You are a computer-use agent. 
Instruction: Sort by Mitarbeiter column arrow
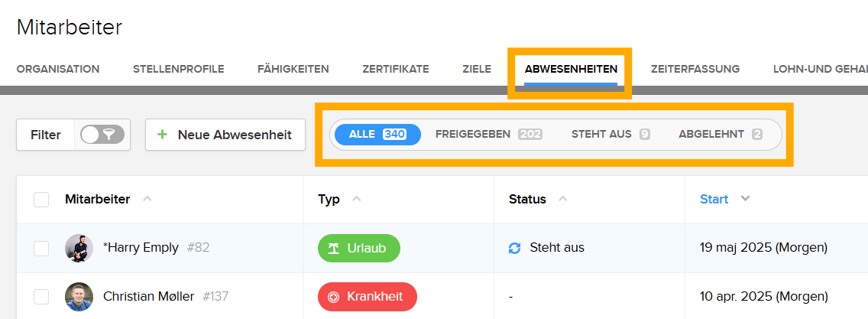(x=147, y=200)
